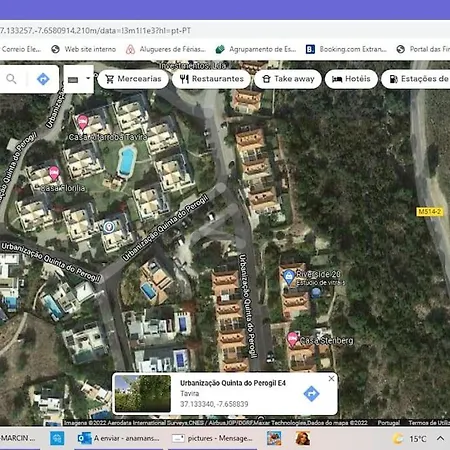The image size is (450, 450).
Task: Click coordinates 37.133340, -7.658839
Action: click(x=214, y=404)
